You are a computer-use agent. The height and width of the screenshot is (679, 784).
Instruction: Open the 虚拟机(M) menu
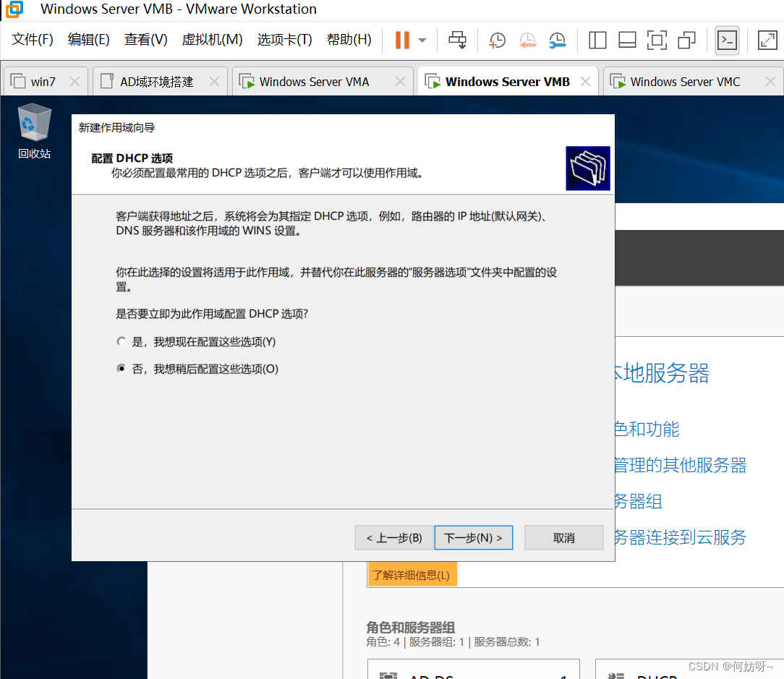[212, 40]
